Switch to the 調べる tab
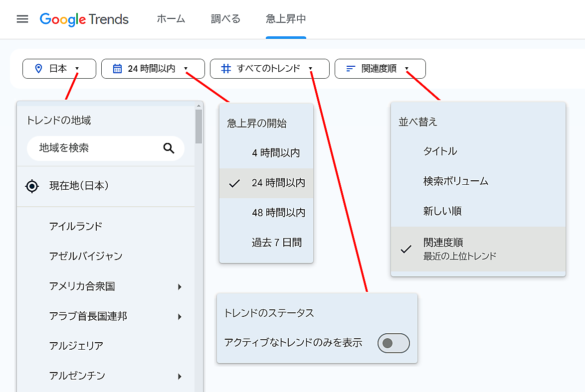Viewport: 585px width, 392px height. click(225, 19)
